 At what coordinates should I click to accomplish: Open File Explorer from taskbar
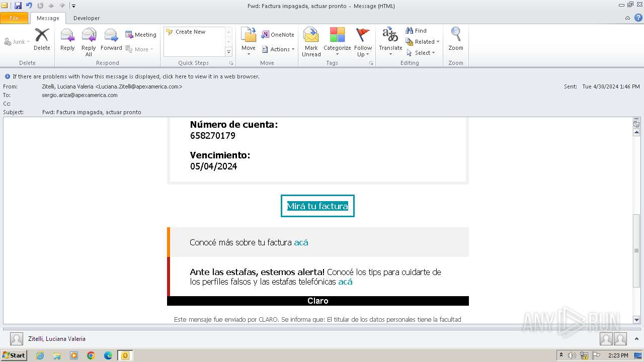(57, 355)
